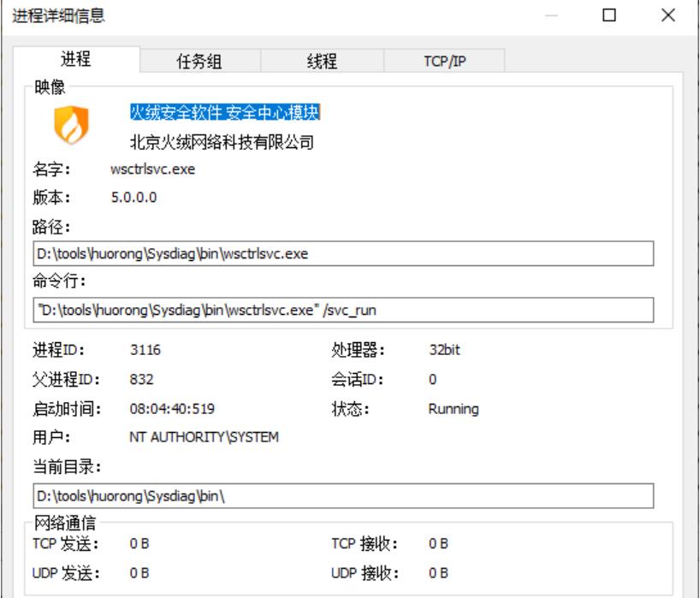Click the Running status value

pyautogui.click(x=454, y=409)
